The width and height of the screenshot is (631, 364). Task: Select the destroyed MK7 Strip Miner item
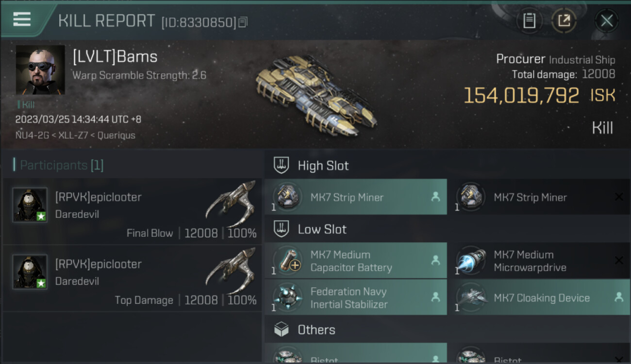(542, 197)
